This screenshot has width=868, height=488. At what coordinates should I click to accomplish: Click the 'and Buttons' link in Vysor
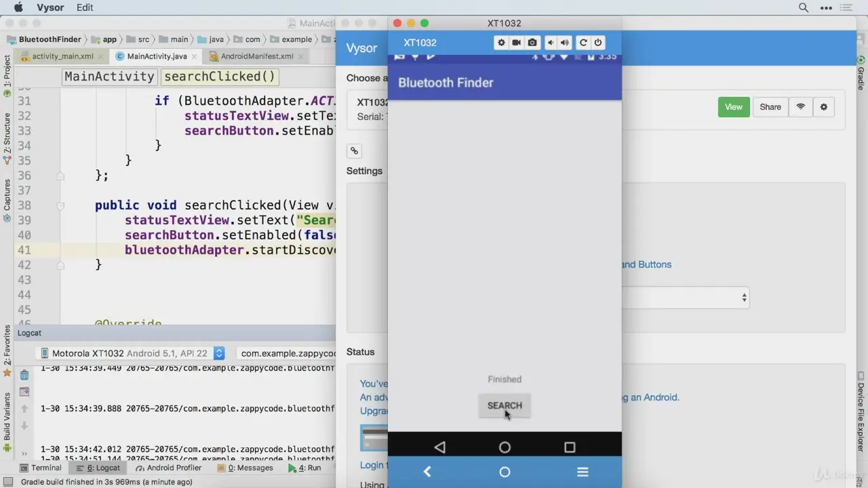pos(646,264)
